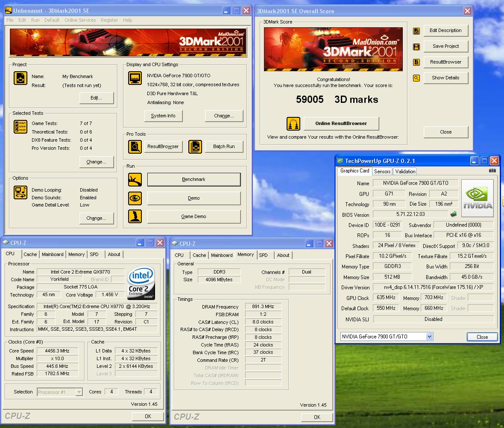The width and height of the screenshot is (504, 428).
Task: Click the Online ResultBrowser button
Action: (x=341, y=124)
